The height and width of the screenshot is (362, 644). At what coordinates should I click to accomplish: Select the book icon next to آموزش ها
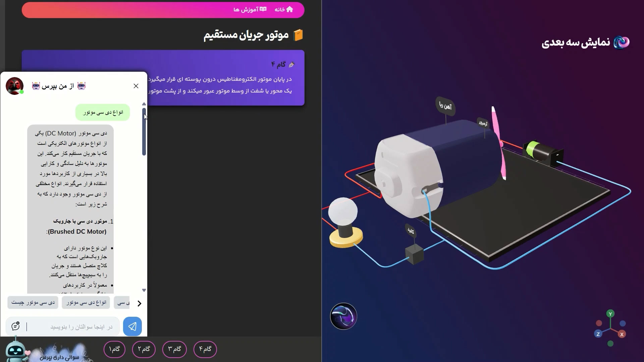click(264, 9)
